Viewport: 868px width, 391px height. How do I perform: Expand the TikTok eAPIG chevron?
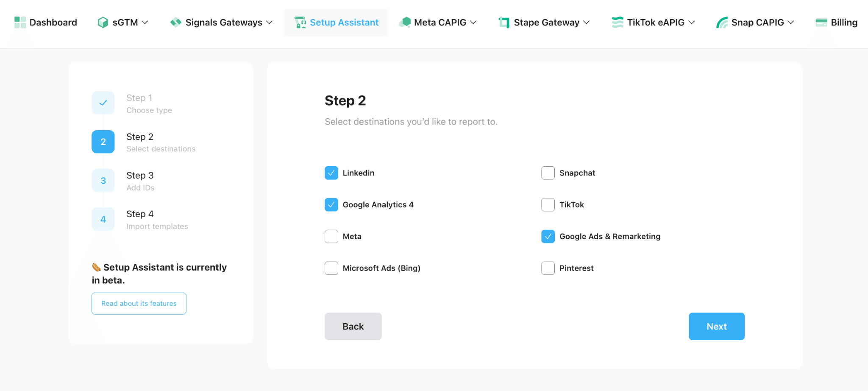click(692, 22)
